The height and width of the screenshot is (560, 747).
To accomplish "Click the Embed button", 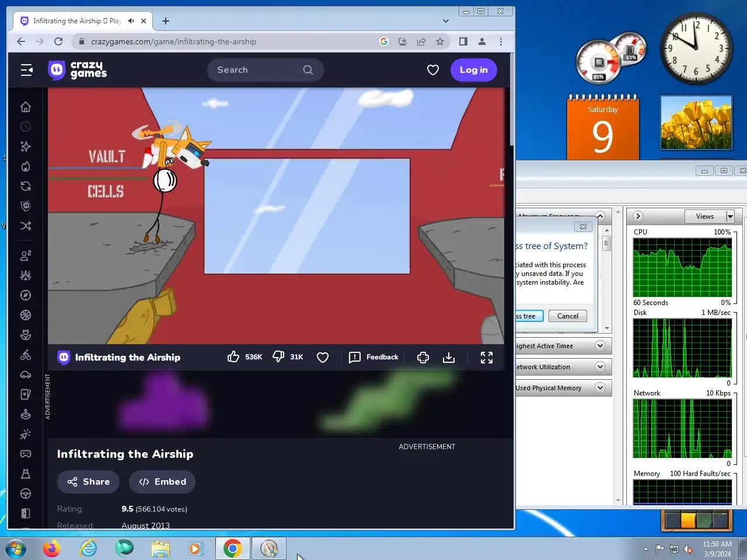I will click(162, 482).
